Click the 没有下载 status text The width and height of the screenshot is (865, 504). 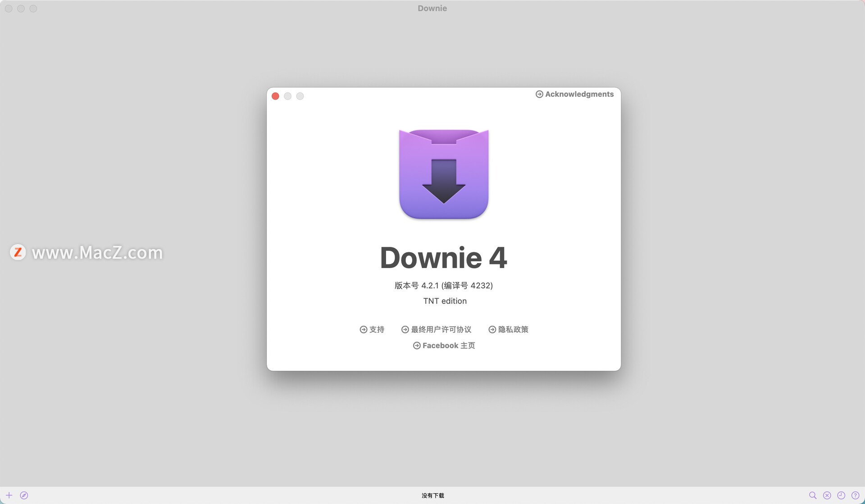coord(432,495)
